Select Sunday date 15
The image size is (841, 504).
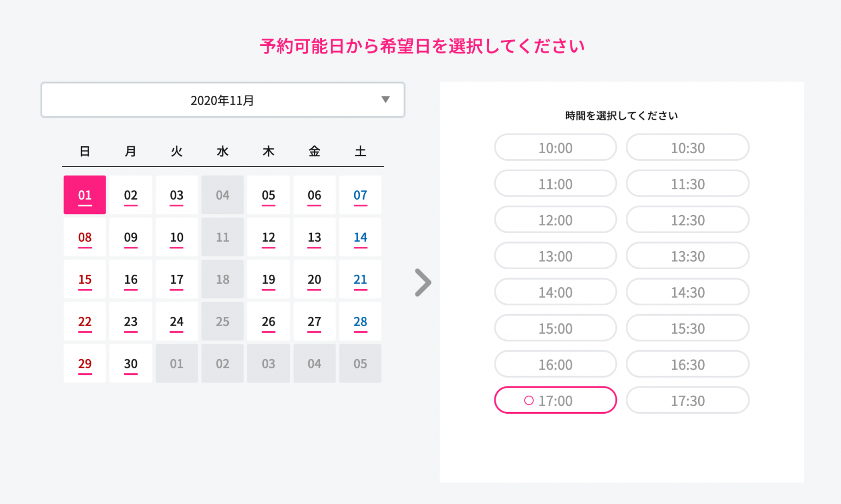(85, 280)
